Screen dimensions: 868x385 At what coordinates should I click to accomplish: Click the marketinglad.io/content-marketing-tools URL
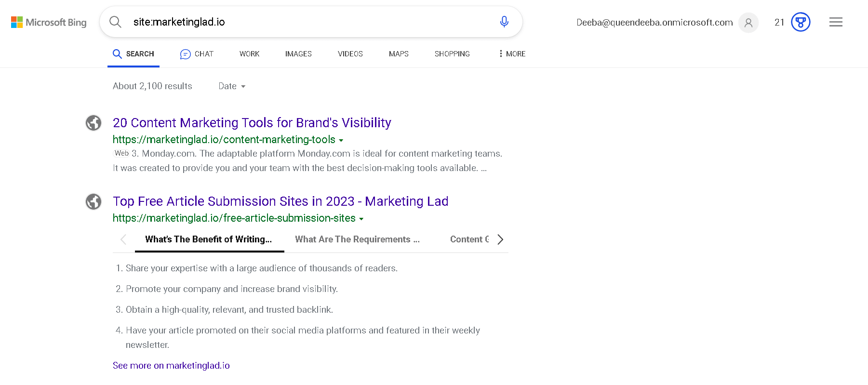coord(224,140)
